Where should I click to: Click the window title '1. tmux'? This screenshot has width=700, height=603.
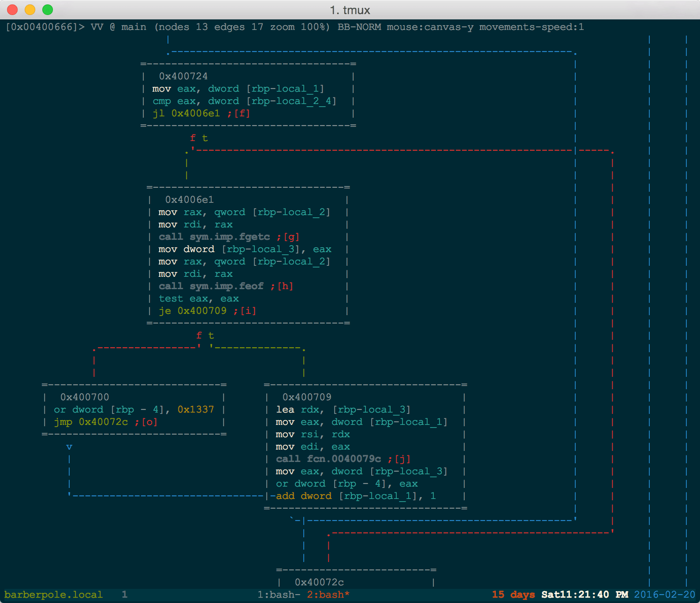coord(350,10)
